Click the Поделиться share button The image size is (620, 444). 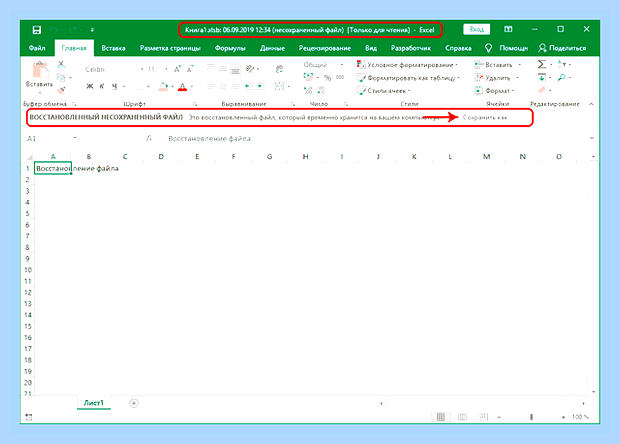(562, 48)
